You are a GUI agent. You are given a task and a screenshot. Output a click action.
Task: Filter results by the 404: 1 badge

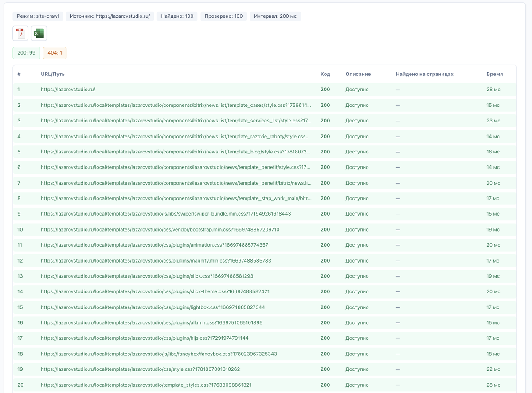55,53
